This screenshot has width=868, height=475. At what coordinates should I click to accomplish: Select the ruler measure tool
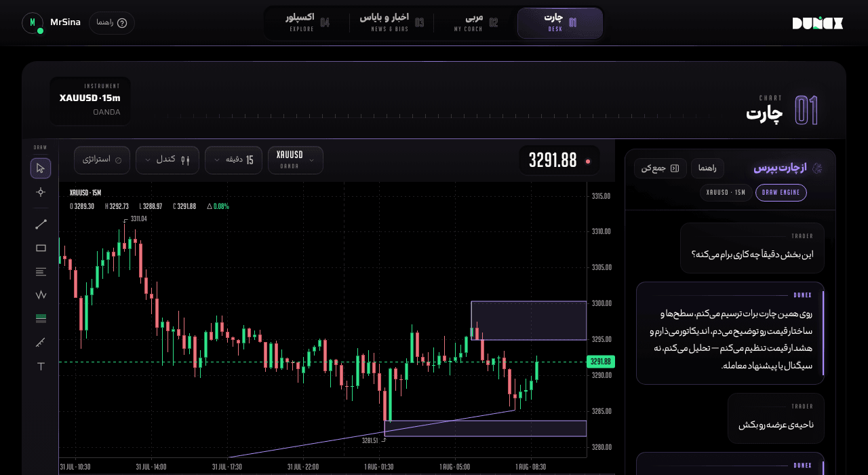(41, 343)
